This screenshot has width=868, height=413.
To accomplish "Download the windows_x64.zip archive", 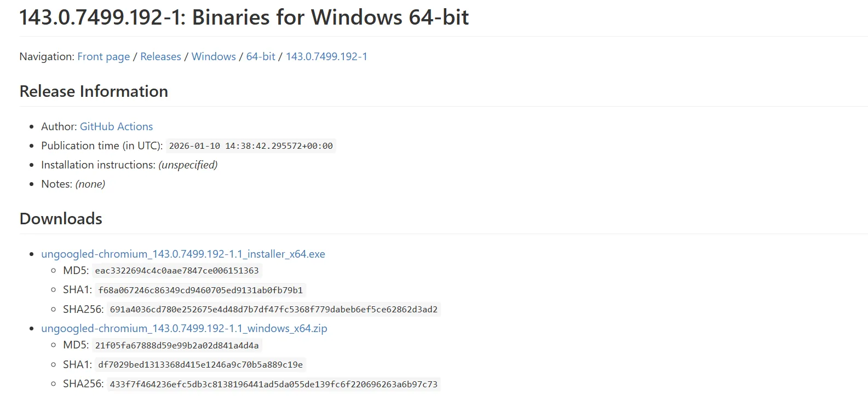I will point(184,328).
